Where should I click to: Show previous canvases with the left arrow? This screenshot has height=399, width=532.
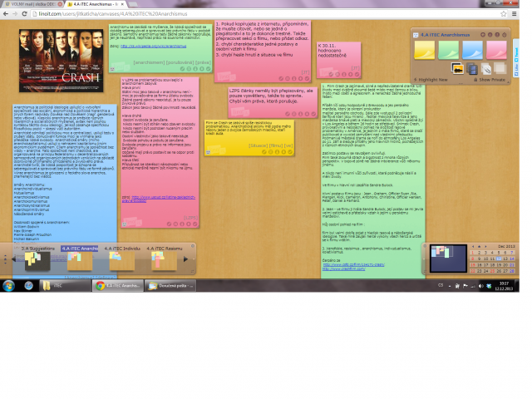tap(13, 259)
